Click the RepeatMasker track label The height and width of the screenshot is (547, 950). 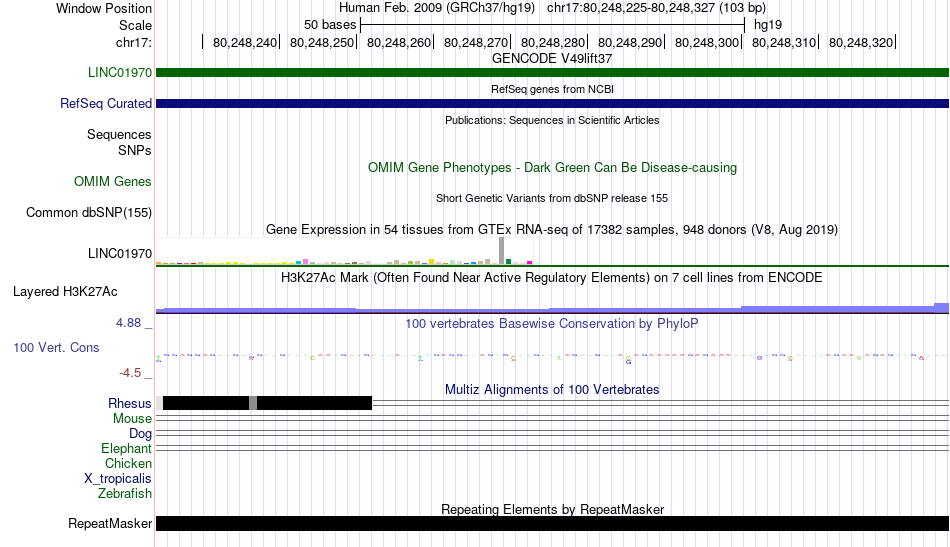110,524
